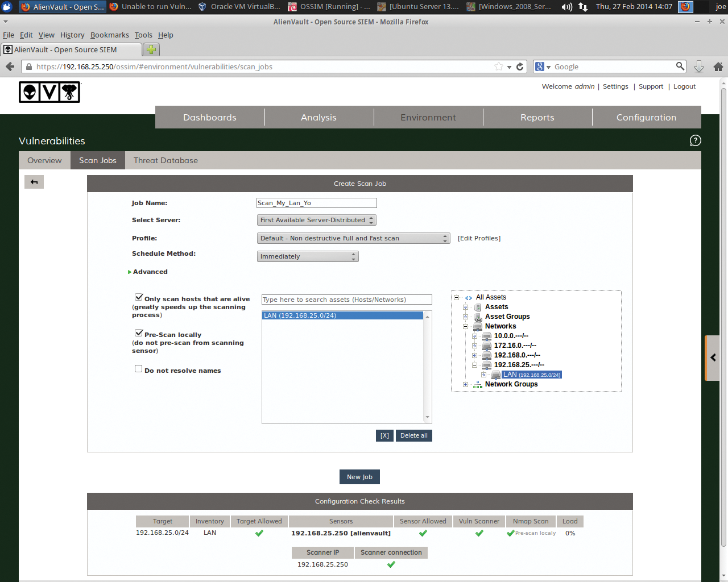Open the Firefox downloads arrow icon
Screen dimensions: 728x582
click(x=699, y=66)
